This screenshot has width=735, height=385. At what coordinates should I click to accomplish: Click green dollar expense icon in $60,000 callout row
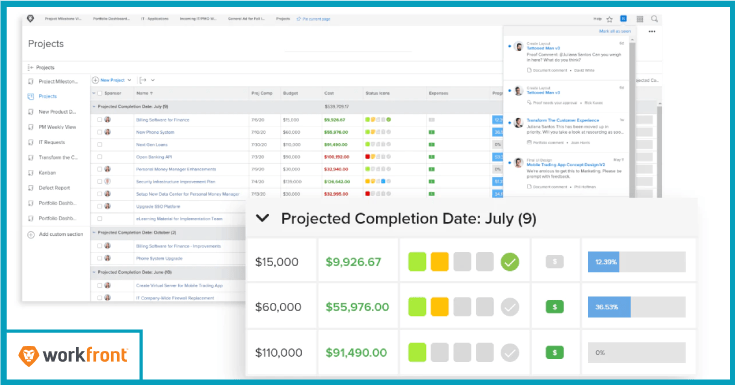(555, 307)
